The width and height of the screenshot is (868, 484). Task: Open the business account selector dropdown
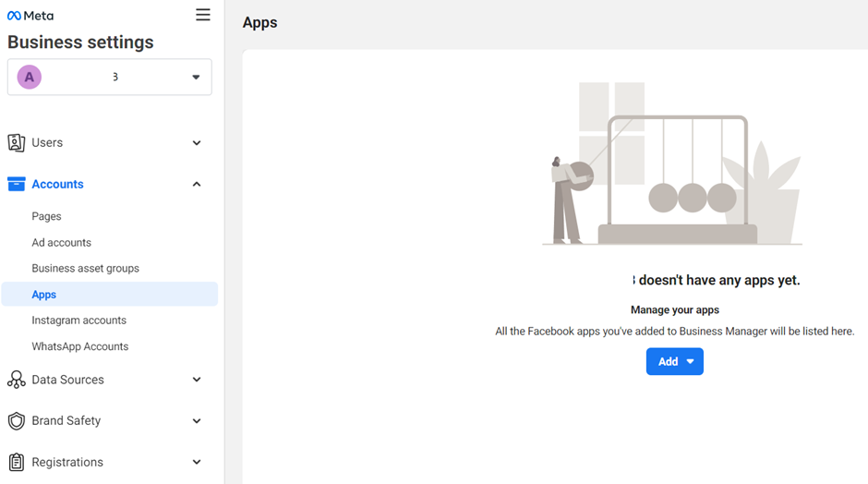pyautogui.click(x=110, y=77)
